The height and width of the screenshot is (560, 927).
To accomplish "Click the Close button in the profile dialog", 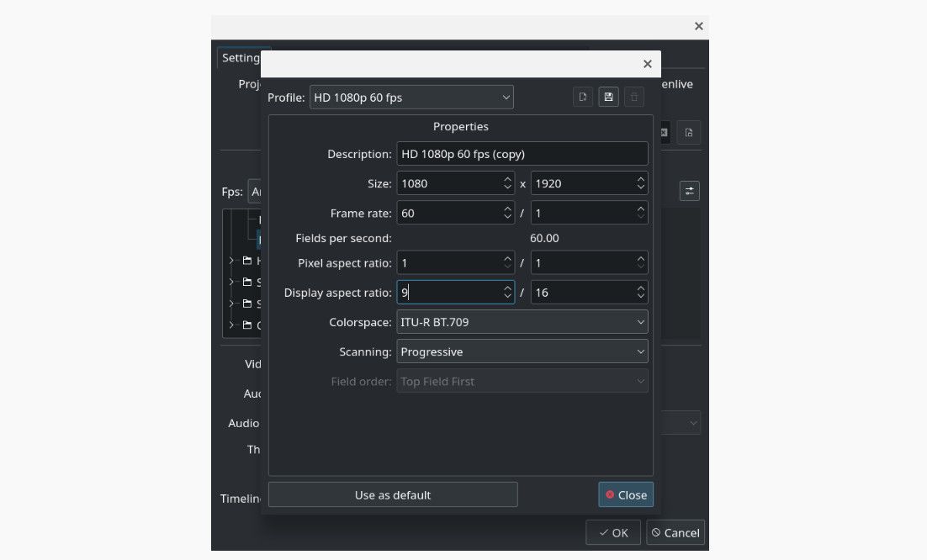I will click(626, 494).
